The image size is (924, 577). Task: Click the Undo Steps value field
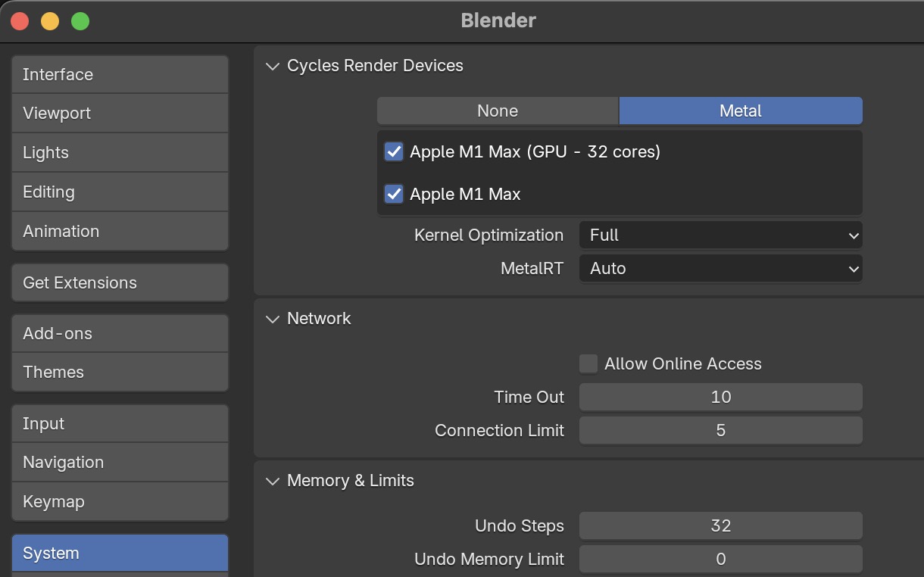click(x=720, y=526)
